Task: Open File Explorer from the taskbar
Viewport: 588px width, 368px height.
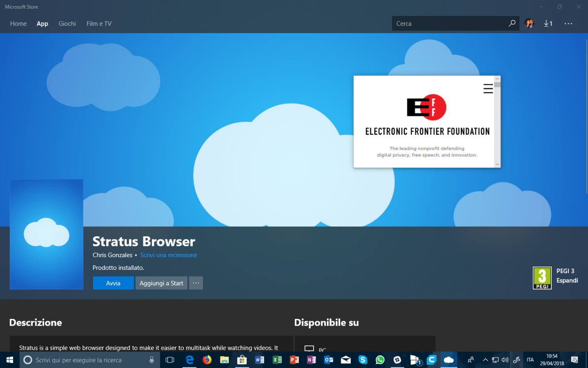Action: pyautogui.click(x=224, y=360)
